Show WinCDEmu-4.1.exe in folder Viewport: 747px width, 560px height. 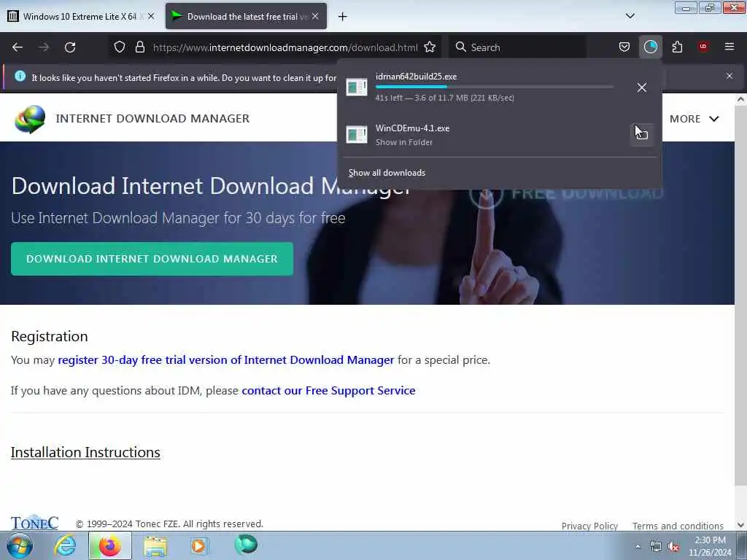642,134
